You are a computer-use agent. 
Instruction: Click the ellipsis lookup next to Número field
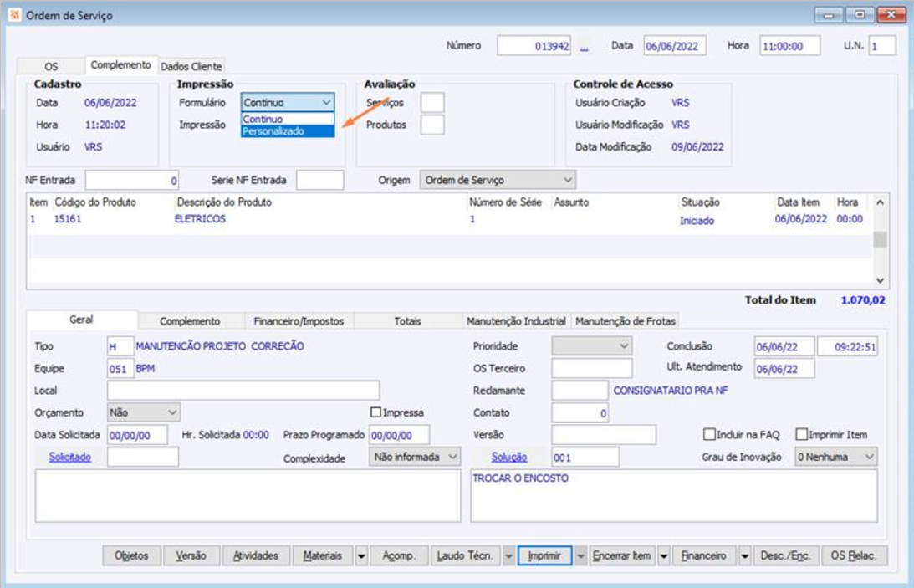(584, 47)
